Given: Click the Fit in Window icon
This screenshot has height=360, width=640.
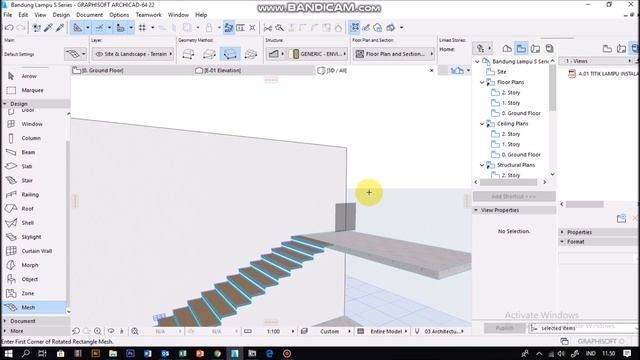Looking at the screenshot, I should point(135,331).
